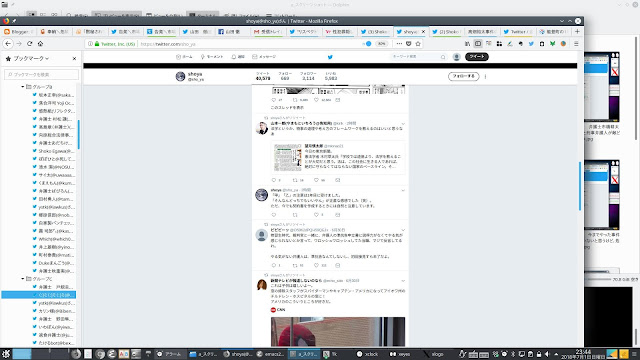Open the 'Which' bookmark entry
The height and width of the screenshot is (360, 640).
click(x=53, y=239)
